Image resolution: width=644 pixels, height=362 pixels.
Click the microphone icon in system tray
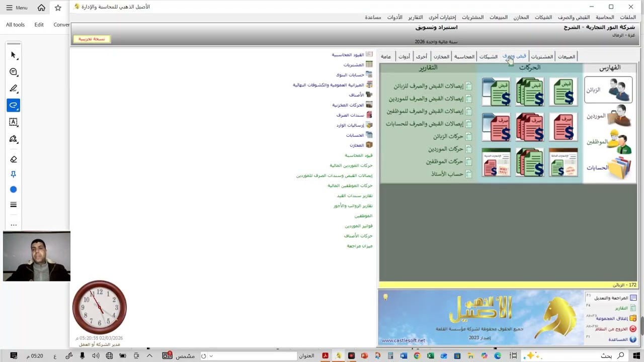pyautogui.click(x=82, y=356)
